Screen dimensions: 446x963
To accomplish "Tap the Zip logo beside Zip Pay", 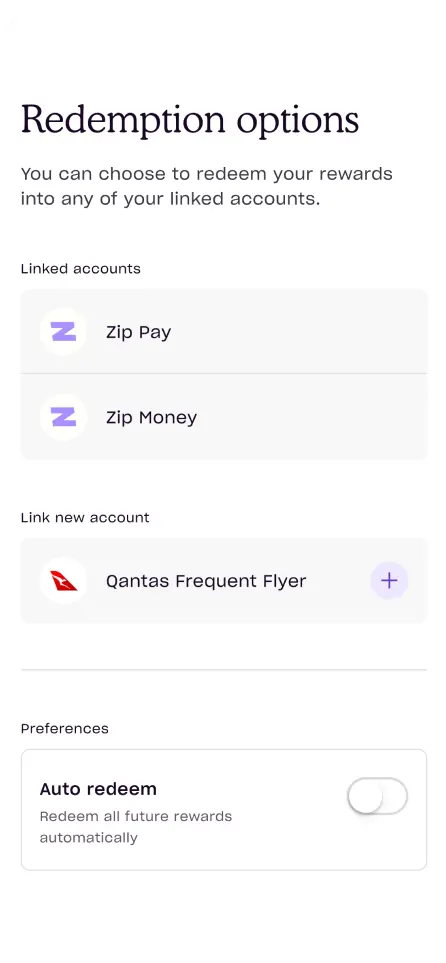I will (x=63, y=332).
